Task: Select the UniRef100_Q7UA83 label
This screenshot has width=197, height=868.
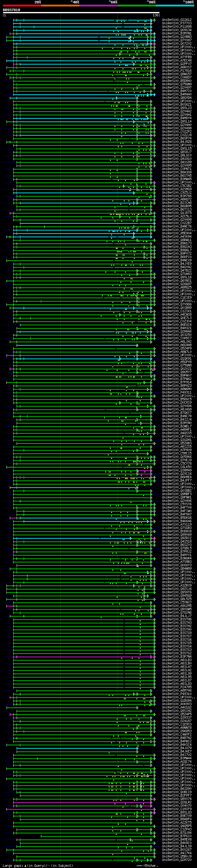Action: click(177, 274)
